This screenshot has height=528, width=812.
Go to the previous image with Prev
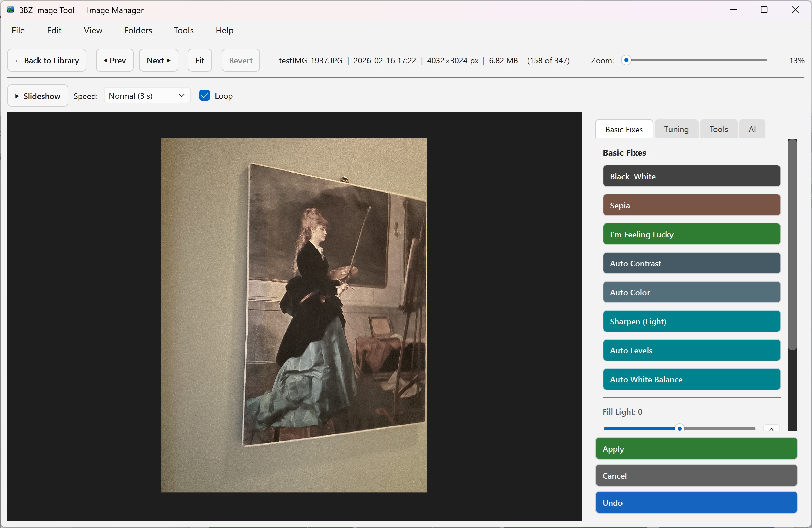tap(115, 60)
